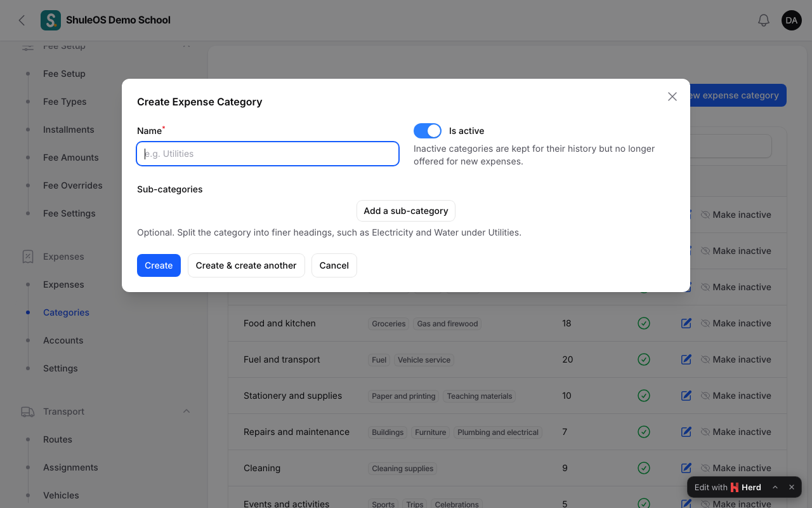Viewport: 812px width, 508px height.
Task: Make Cleaning category inactive
Action: click(x=736, y=468)
